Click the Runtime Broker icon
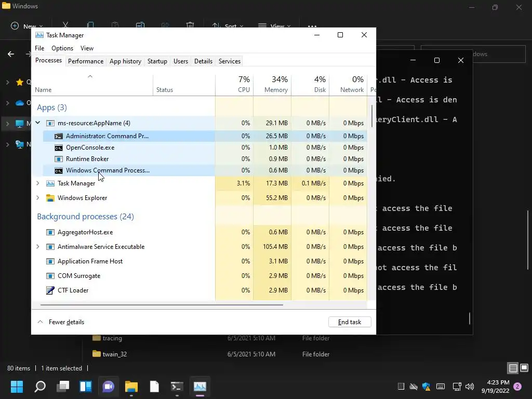 coord(59,159)
